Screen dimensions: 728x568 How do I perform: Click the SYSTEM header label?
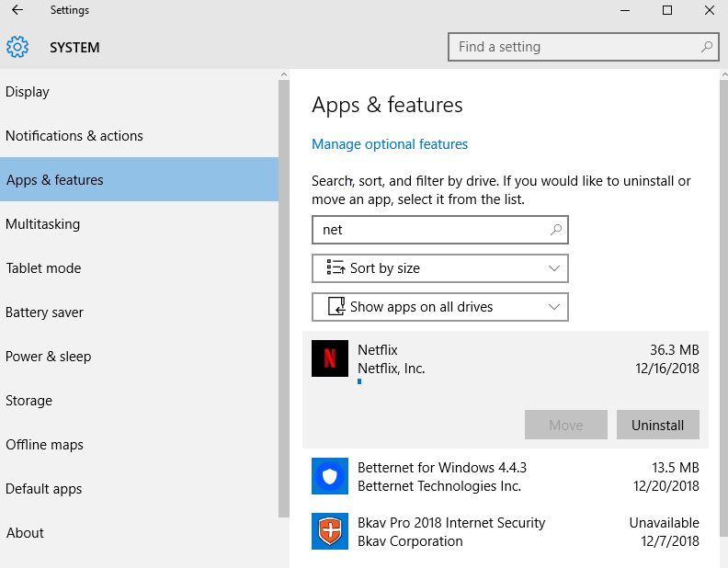[x=74, y=48]
